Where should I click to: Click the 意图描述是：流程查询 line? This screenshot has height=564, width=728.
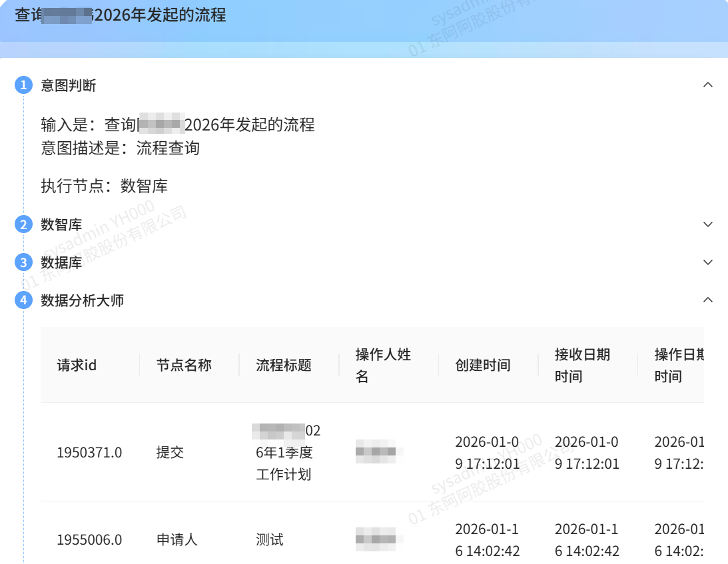(121, 148)
